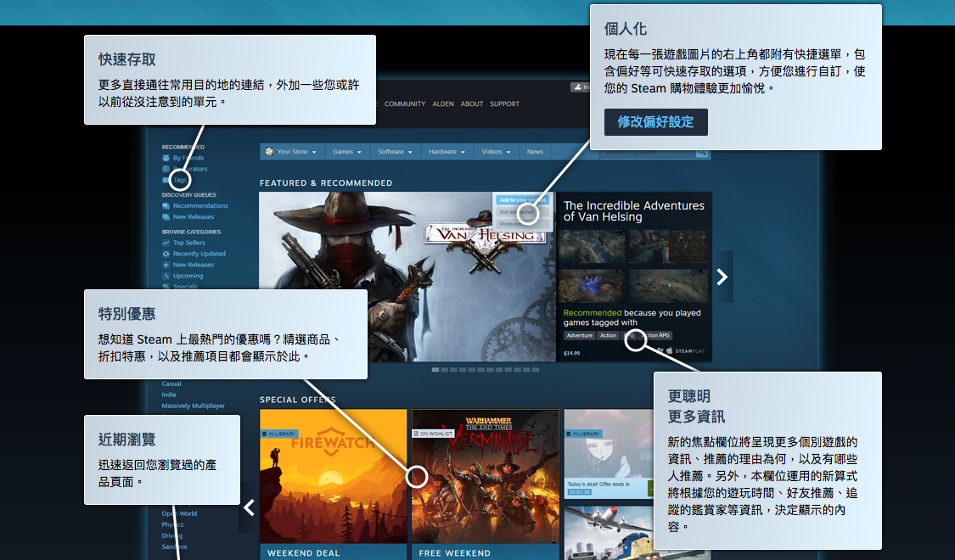Image resolution: width=955 pixels, height=560 pixels.
Task: Click the Upcoming clock icon
Action: (166, 276)
